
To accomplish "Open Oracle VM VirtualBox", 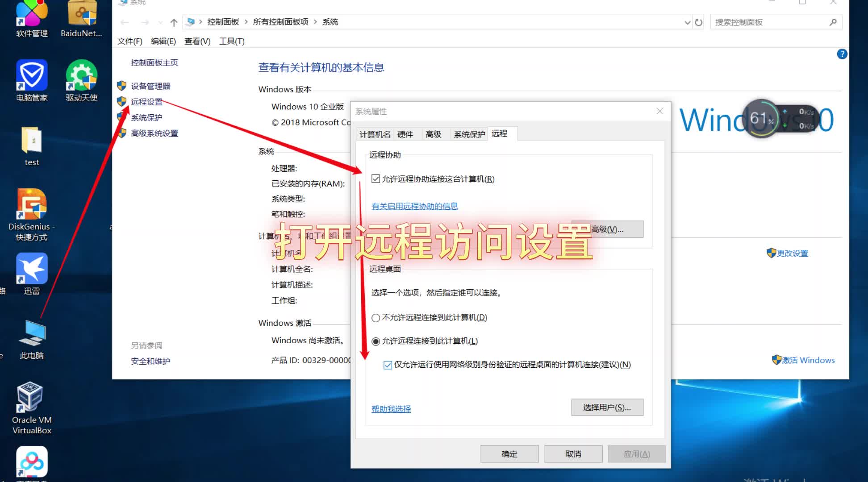I will click(x=29, y=396).
